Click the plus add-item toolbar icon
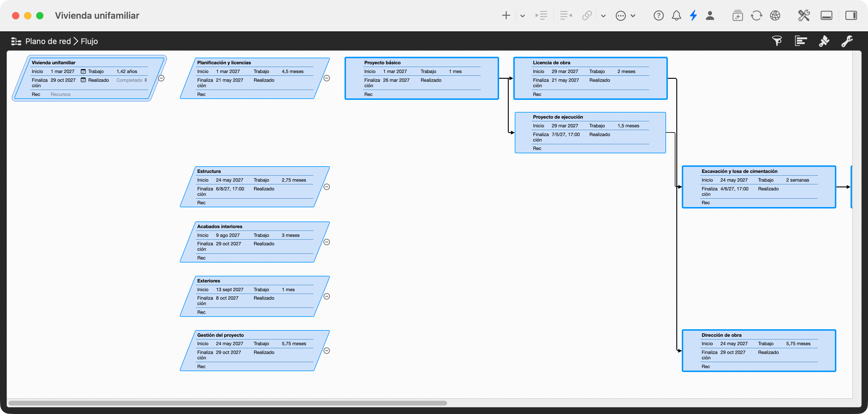This screenshot has width=868, height=414. [506, 15]
